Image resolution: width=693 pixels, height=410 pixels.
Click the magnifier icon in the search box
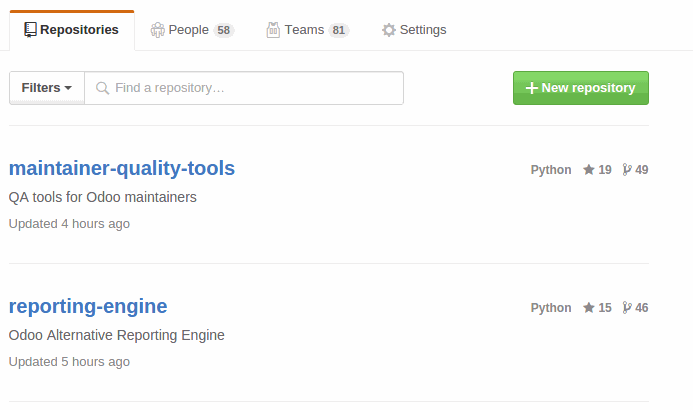click(102, 88)
